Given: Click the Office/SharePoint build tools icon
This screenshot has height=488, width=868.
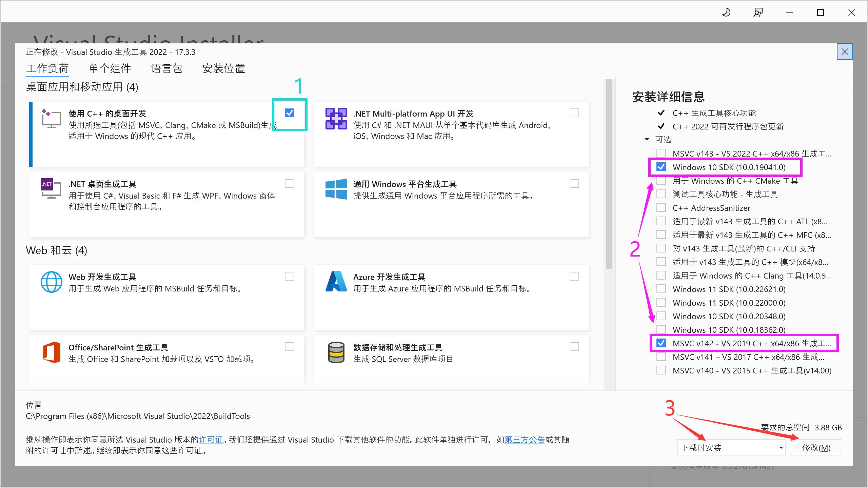Looking at the screenshot, I should click(51, 352).
